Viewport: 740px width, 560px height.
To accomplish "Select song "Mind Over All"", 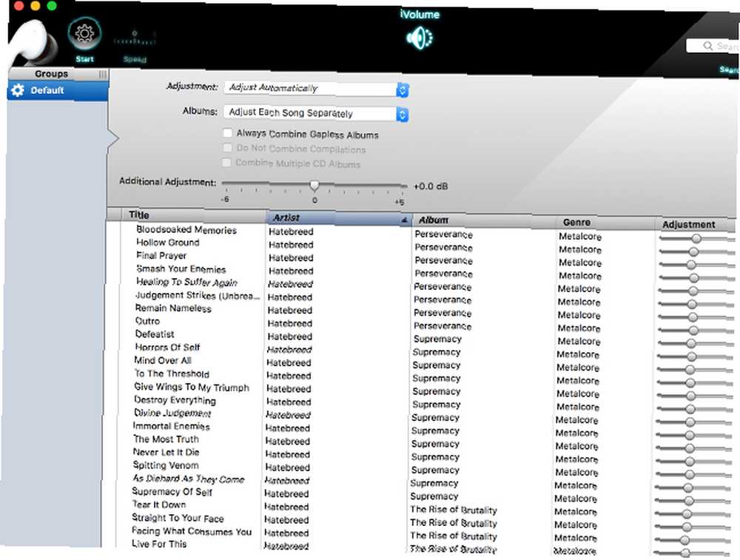I will [x=163, y=360].
